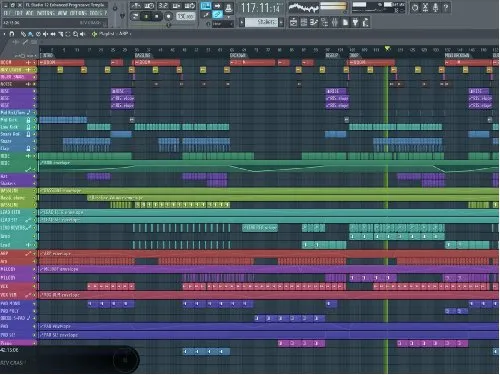Open the TOOLS menu
This screenshot has height=375, width=500.
click(96, 13)
